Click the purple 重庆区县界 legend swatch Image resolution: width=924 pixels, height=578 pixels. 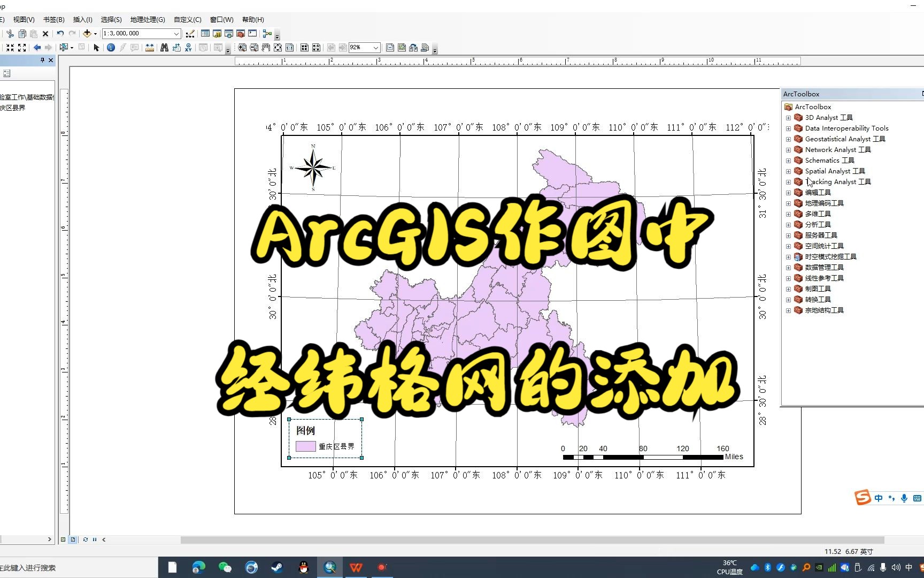pyautogui.click(x=305, y=446)
